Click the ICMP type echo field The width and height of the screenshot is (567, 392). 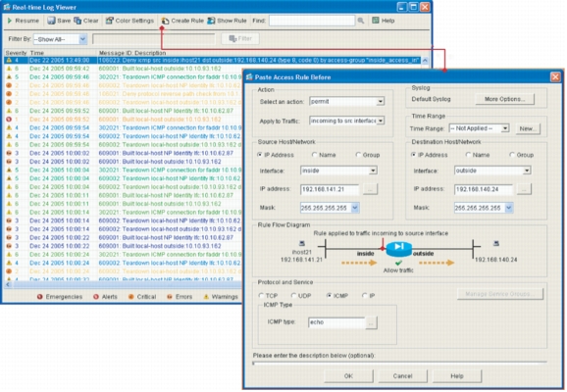click(336, 322)
